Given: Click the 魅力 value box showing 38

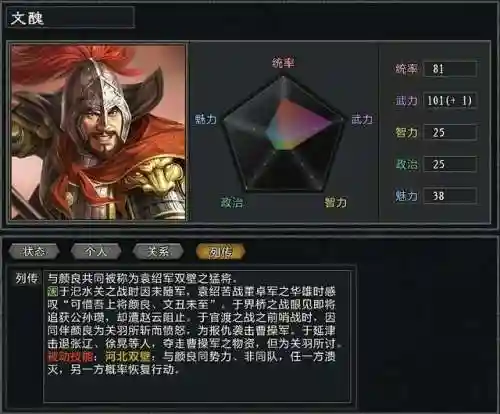Looking at the screenshot, I should (x=450, y=196).
